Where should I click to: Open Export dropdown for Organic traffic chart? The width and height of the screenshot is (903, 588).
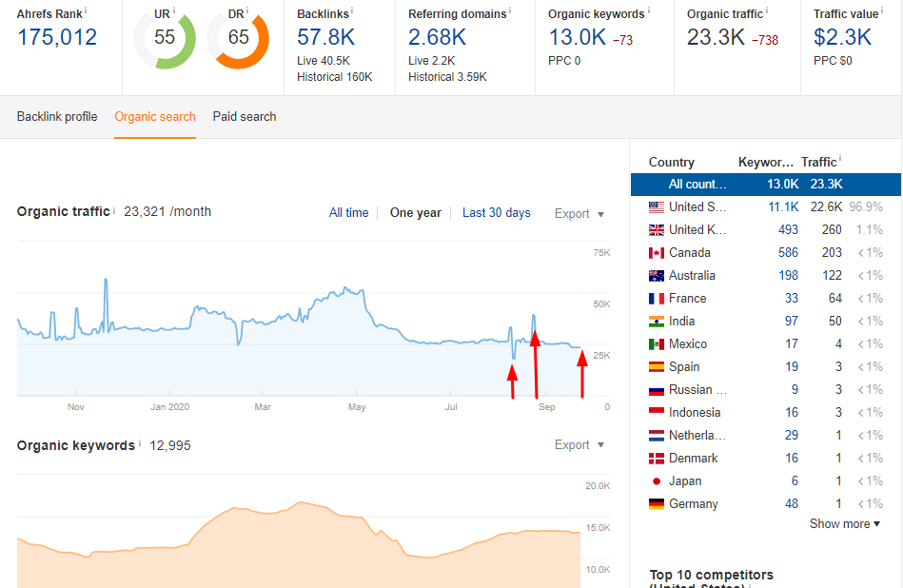tap(579, 214)
